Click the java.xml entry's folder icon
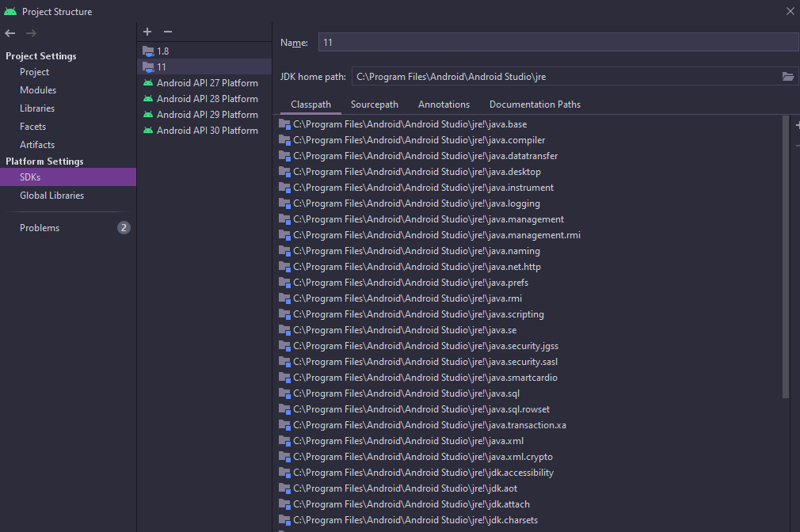 click(x=284, y=441)
